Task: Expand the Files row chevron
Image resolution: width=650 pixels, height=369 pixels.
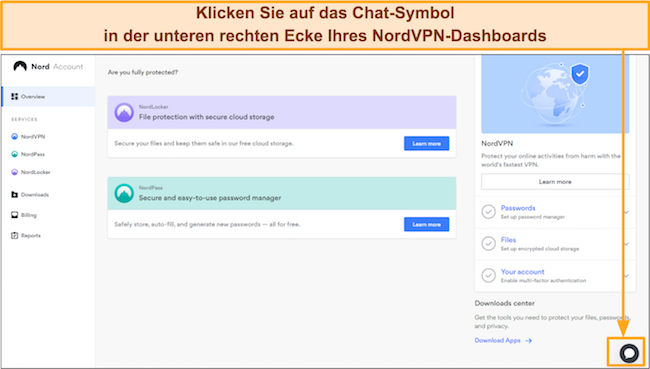Action: click(x=626, y=244)
